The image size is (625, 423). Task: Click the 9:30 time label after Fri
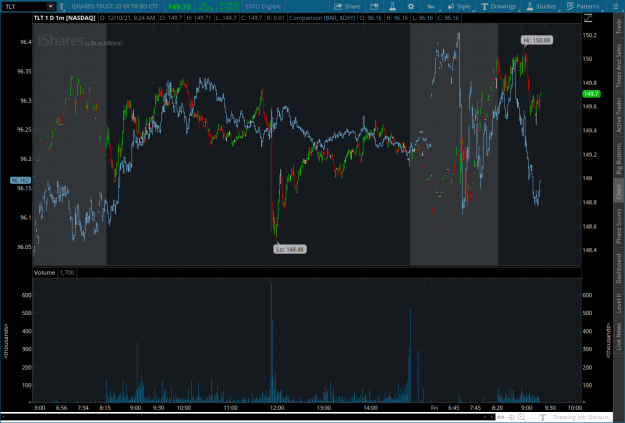coord(550,408)
